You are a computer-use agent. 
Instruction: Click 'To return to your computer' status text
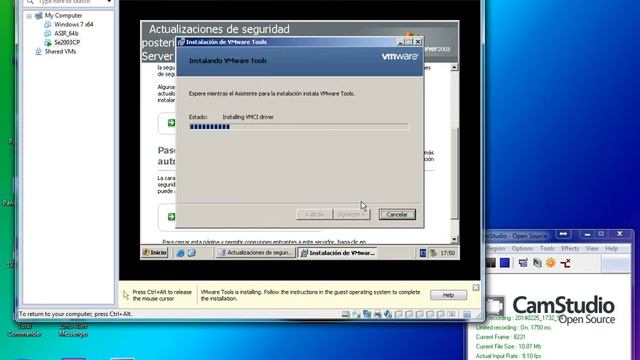click(x=76, y=314)
